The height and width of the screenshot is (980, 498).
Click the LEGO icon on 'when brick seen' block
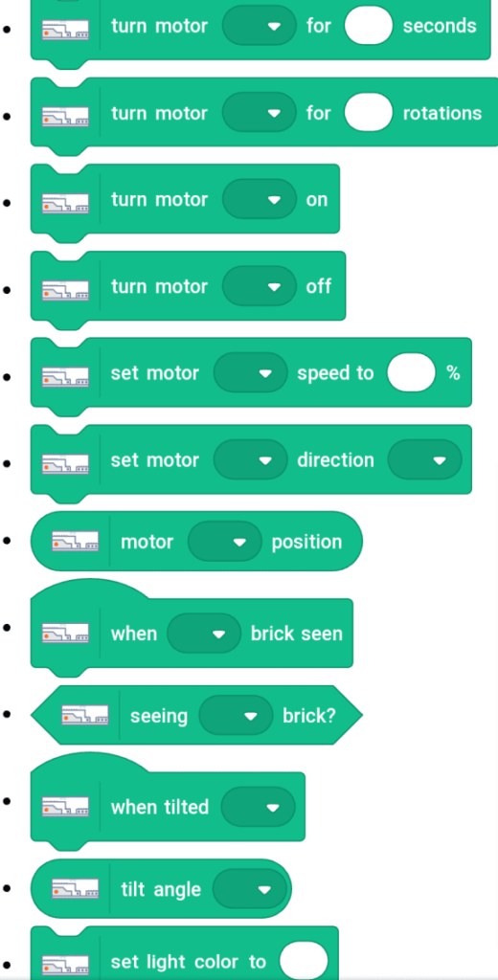tap(66, 634)
